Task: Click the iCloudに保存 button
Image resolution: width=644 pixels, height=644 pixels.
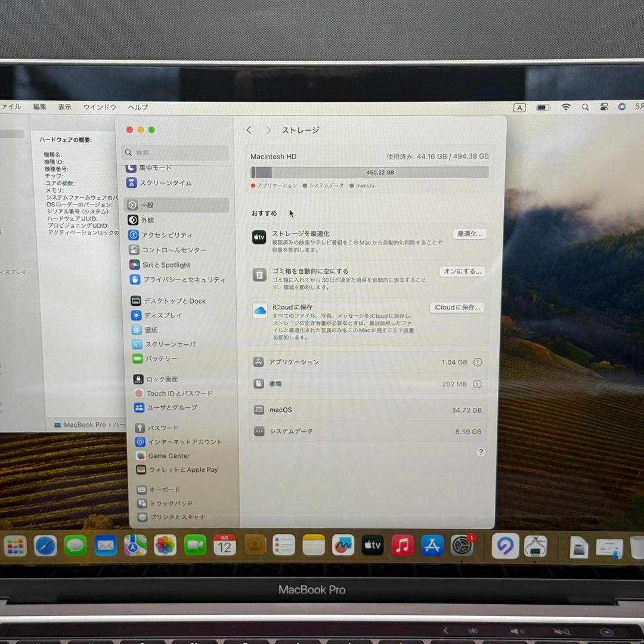Action: pyautogui.click(x=457, y=307)
